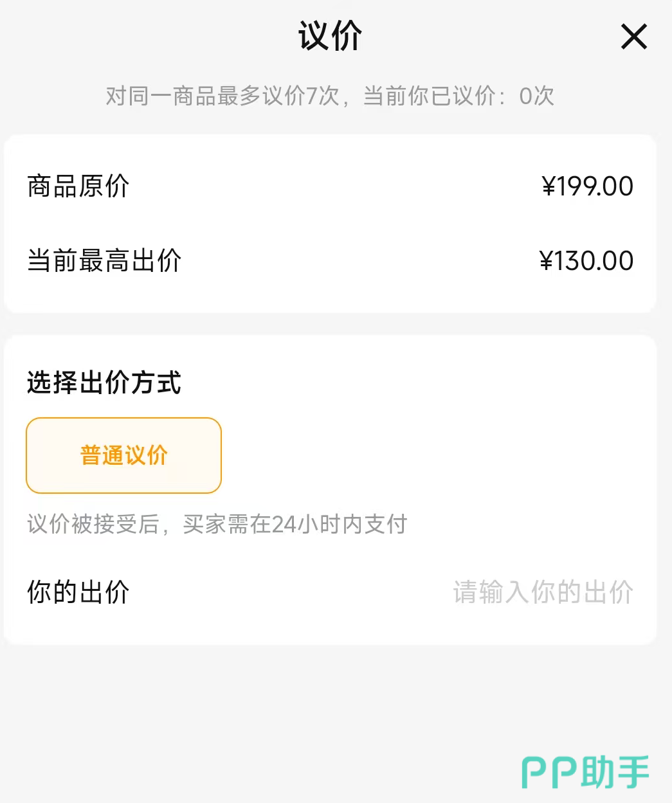
Task: Tap the 24小时内支付 payment notice text
Action: point(339,525)
